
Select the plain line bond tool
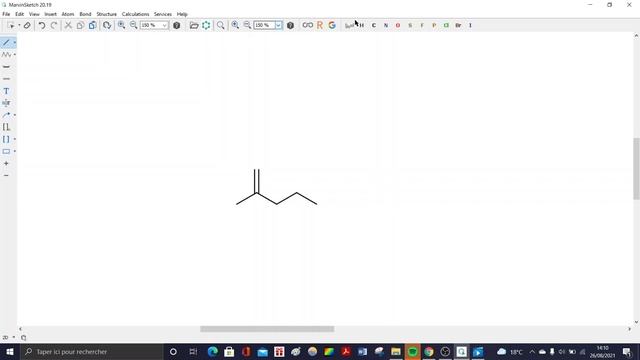pos(6,79)
